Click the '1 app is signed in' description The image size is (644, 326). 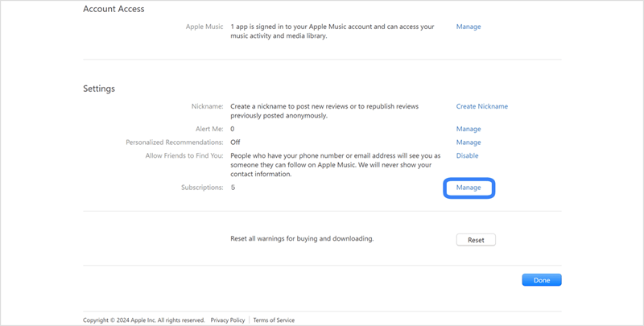(x=332, y=31)
